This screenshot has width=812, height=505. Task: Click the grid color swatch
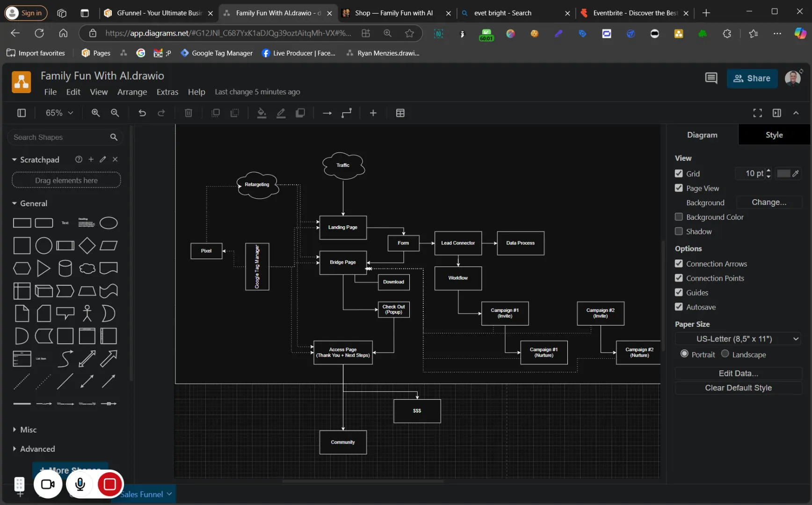[788, 173]
